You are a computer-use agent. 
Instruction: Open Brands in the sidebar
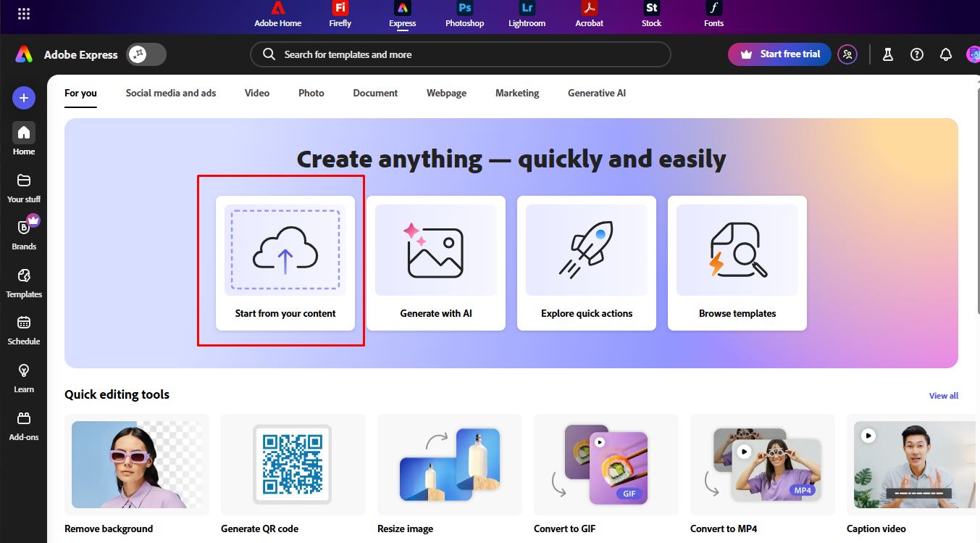tap(24, 233)
